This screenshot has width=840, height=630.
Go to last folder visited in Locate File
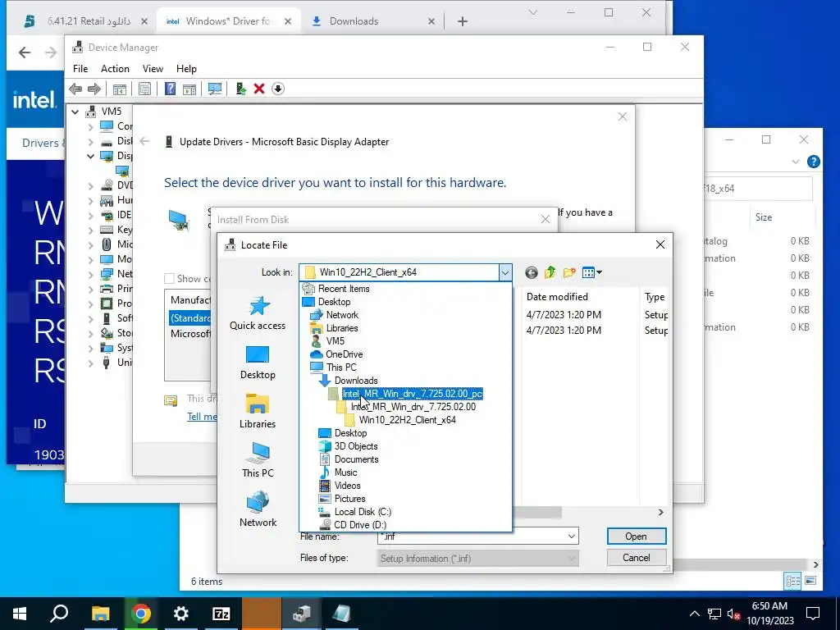[532, 272]
